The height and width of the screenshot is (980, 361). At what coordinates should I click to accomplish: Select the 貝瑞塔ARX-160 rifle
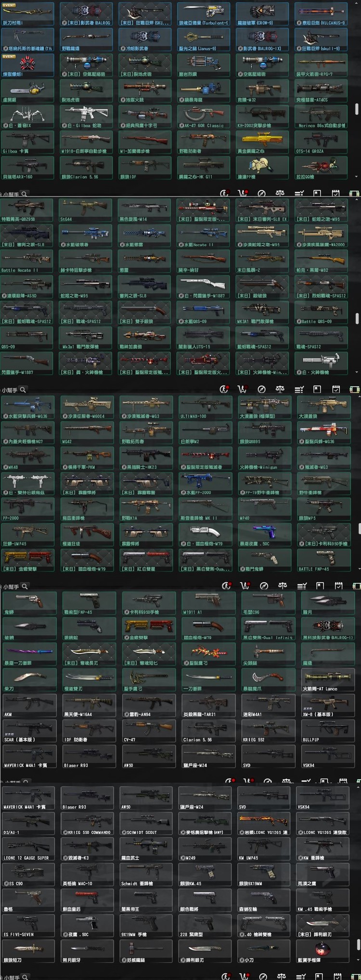coord(27,168)
